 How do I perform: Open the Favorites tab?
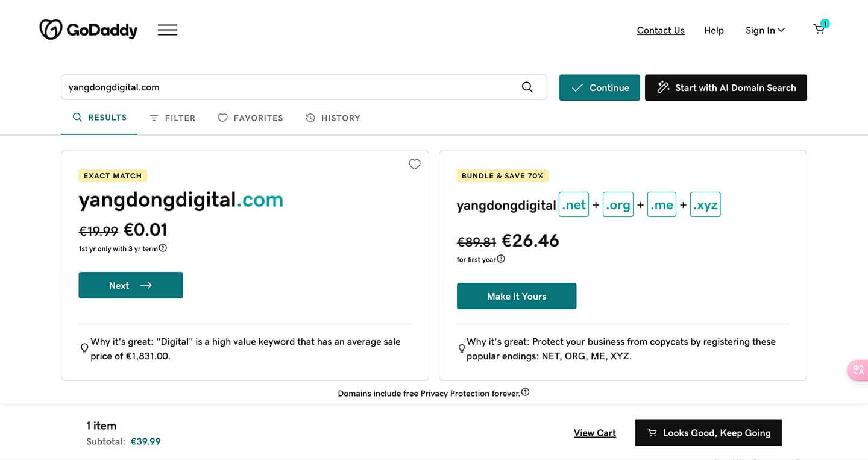tap(250, 118)
